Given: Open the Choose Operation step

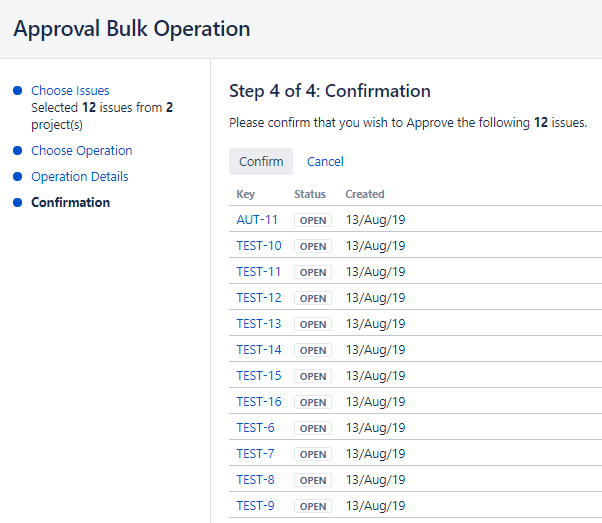Looking at the screenshot, I should click(x=81, y=151).
